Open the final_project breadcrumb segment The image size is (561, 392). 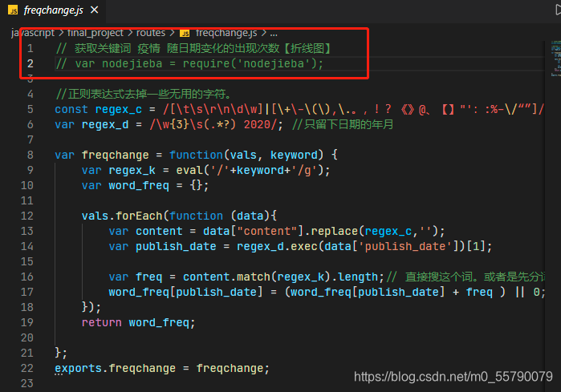click(x=96, y=33)
